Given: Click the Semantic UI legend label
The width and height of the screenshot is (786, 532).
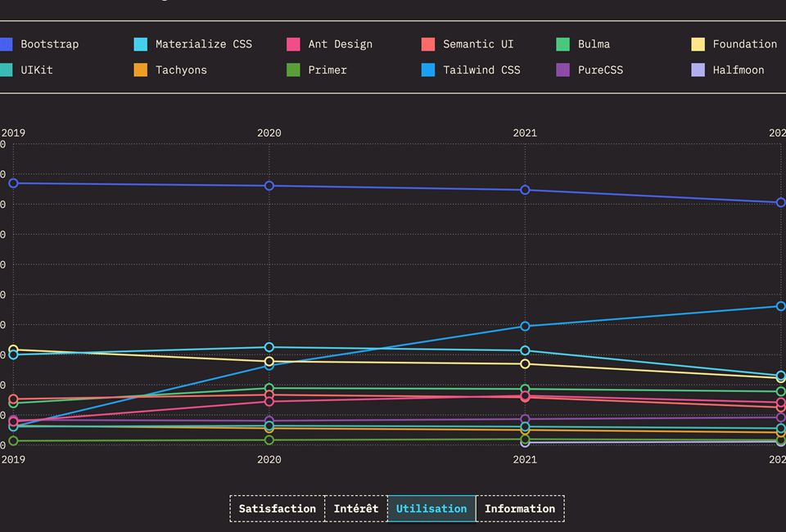Looking at the screenshot, I should click(x=478, y=44).
